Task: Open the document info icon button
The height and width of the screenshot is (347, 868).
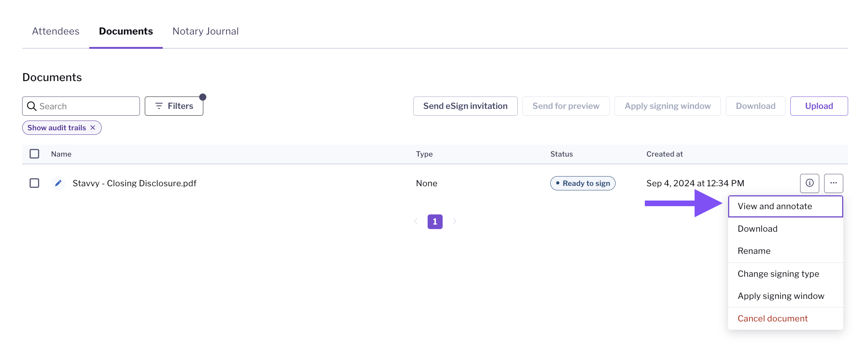Action: [x=809, y=183]
